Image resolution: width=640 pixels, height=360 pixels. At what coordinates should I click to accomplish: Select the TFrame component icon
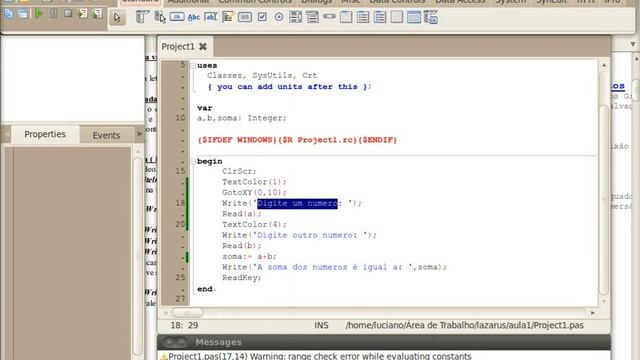[413, 17]
